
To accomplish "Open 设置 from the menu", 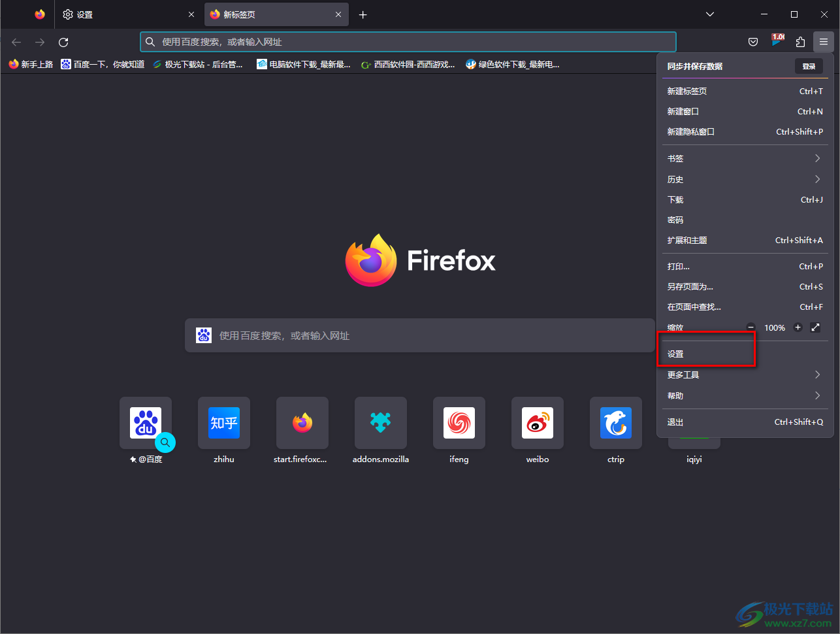I will (x=745, y=354).
